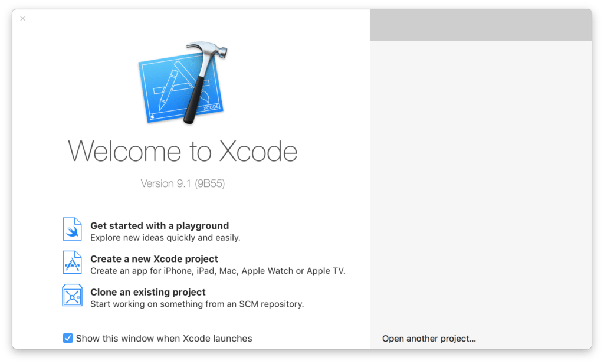Click "Open another project…"

tap(429, 338)
